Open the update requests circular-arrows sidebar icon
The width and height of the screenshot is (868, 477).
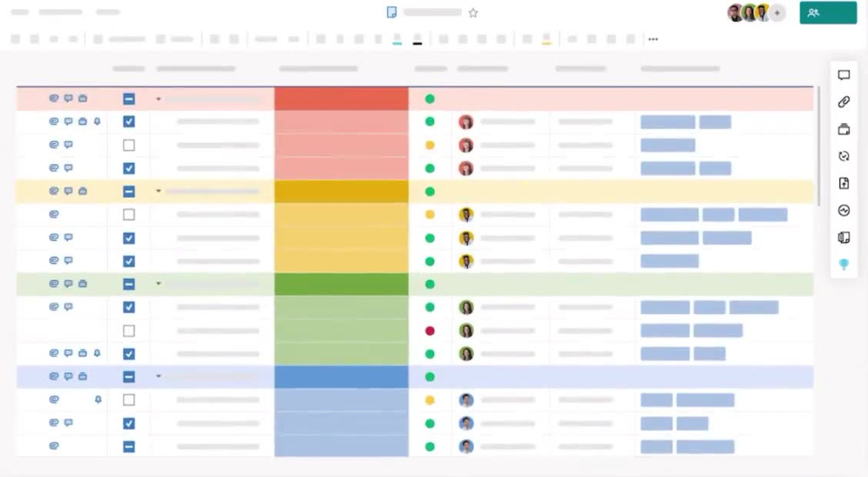click(x=844, y=156)
